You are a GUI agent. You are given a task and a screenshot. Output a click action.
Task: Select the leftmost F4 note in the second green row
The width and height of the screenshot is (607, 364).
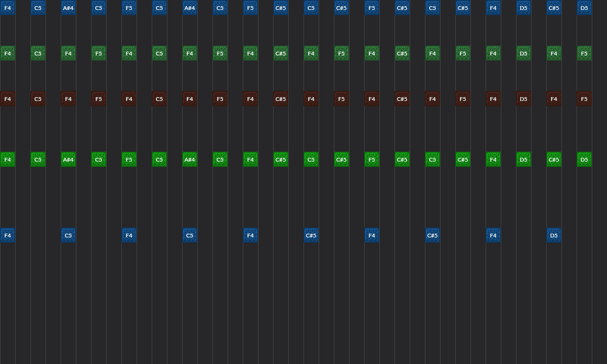[8, 53]
